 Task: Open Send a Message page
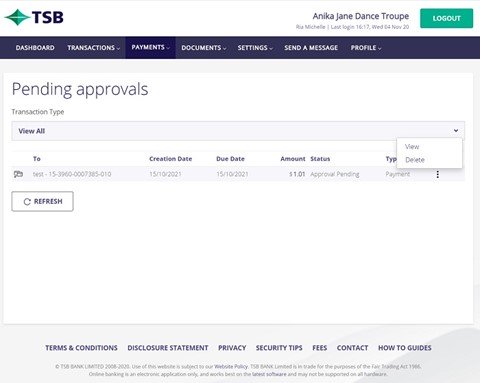click(x=311, y=48)
